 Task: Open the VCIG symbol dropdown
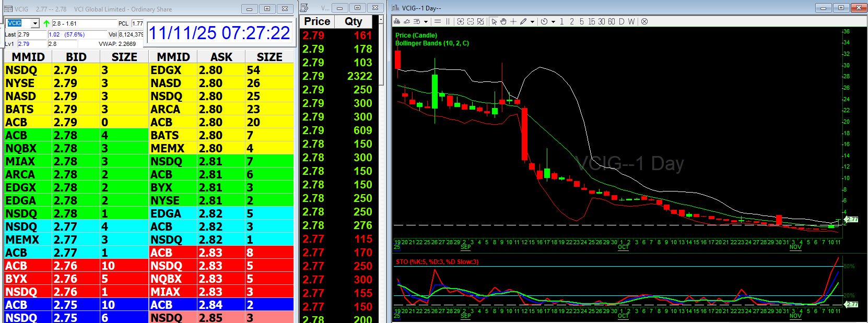(35, 23)
